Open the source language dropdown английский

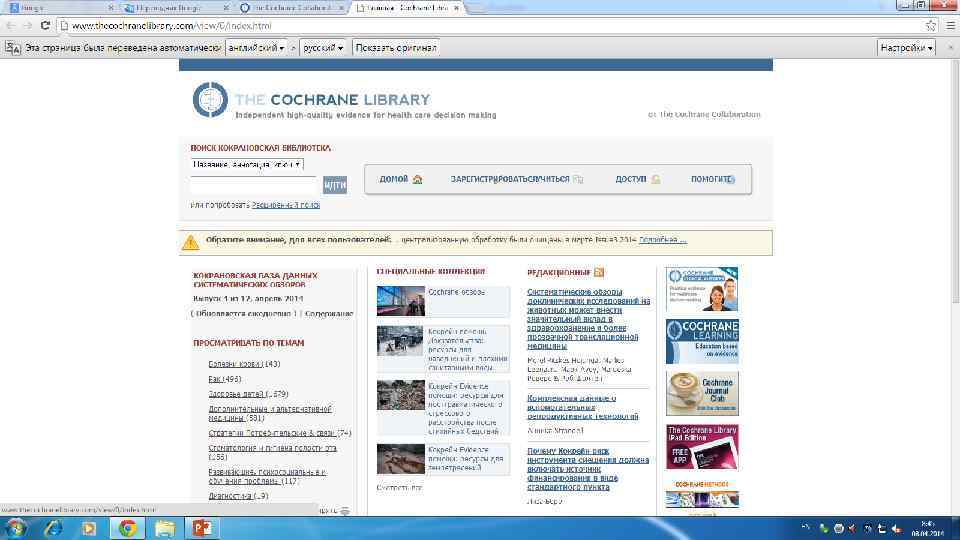tap(256, 48)
